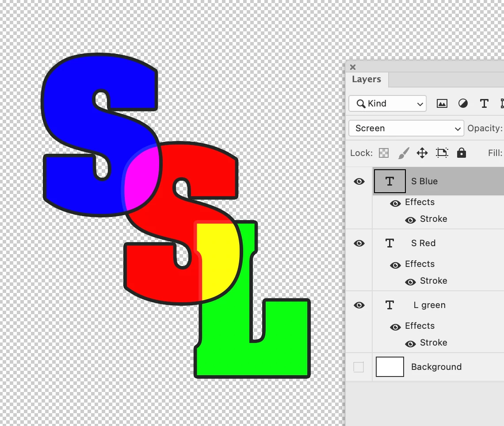Click the S Red type layer T icon
This screenshot has height=426, width=504.
[x=389, y=243]
